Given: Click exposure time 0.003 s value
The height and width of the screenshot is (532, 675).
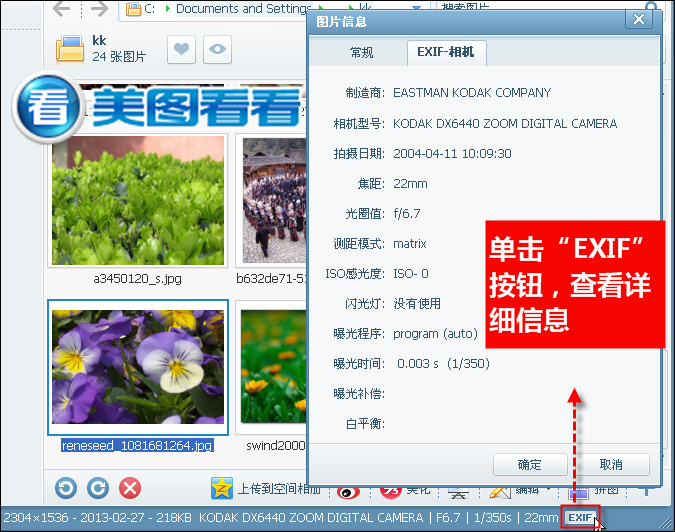Looking at the screenshot, I should click(443, 364).
